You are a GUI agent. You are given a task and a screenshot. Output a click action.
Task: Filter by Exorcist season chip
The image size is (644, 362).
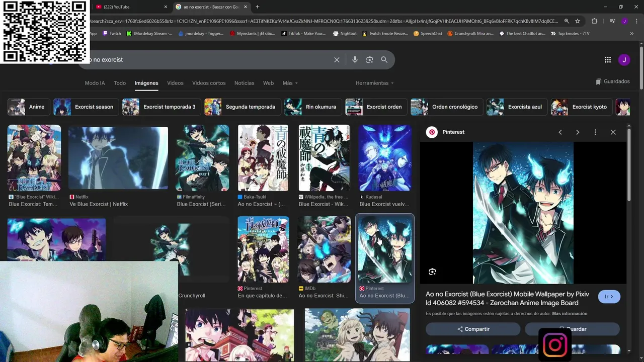point(86,107)
